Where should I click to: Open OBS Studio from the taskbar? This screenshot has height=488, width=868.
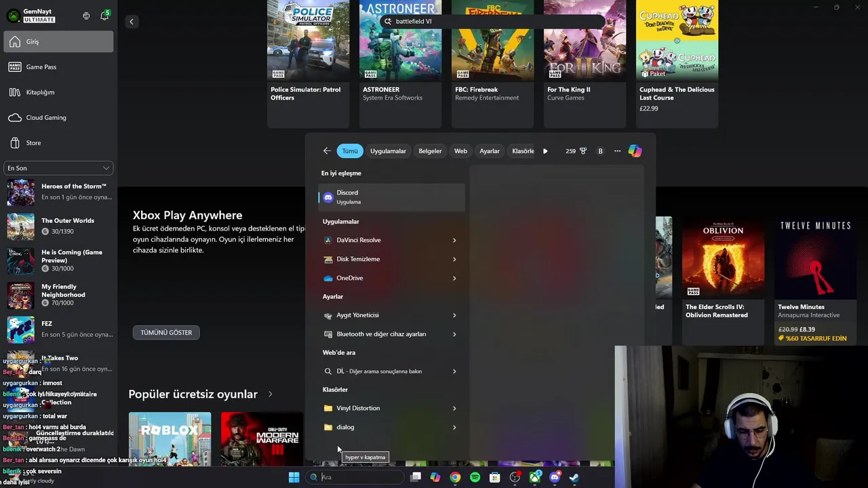pos(515,477)
